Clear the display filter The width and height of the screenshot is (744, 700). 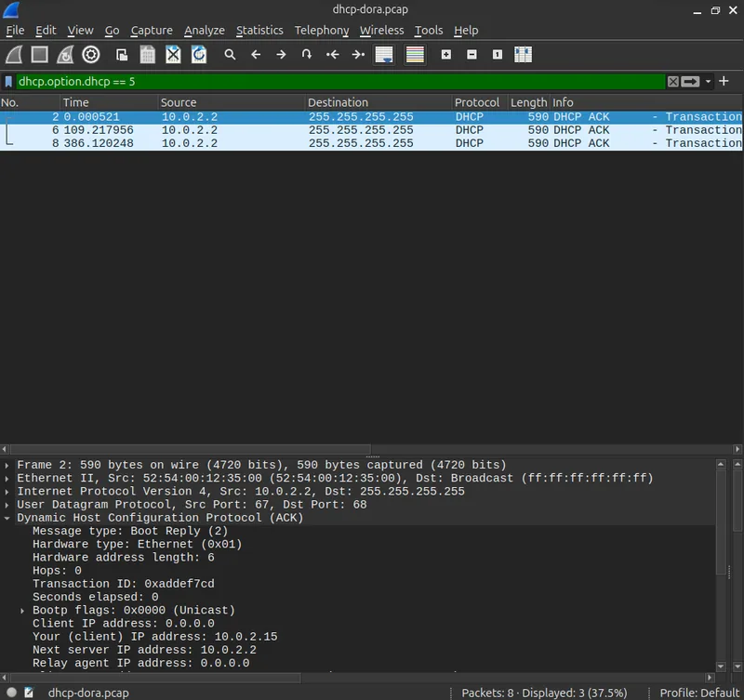click(672, 82)
